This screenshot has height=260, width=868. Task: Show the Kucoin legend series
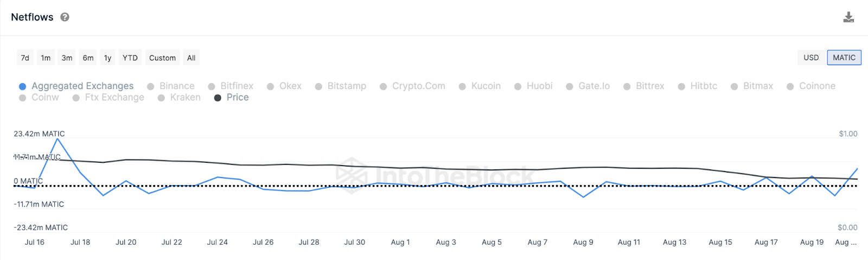486,86
